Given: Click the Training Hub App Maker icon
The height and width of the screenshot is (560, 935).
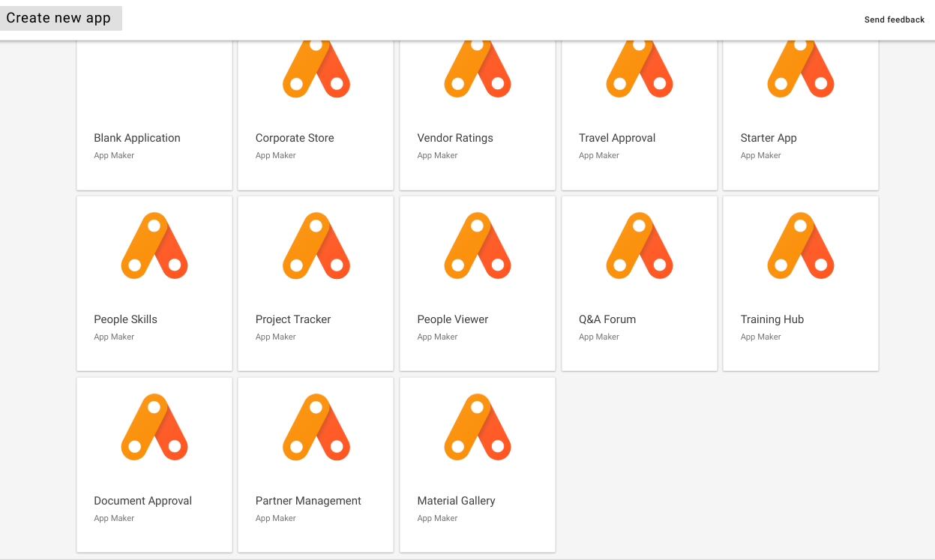Looking at the screenshot, I should [801, 246].
